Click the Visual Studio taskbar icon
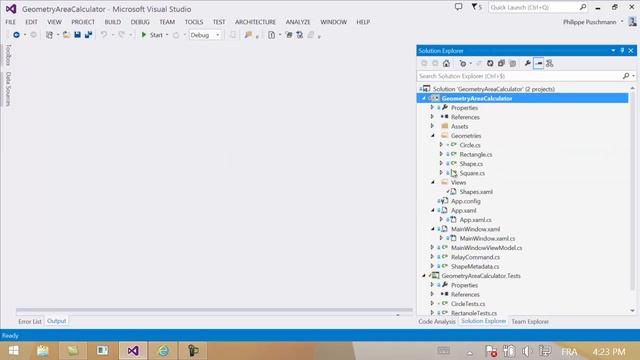 point(133,351)
